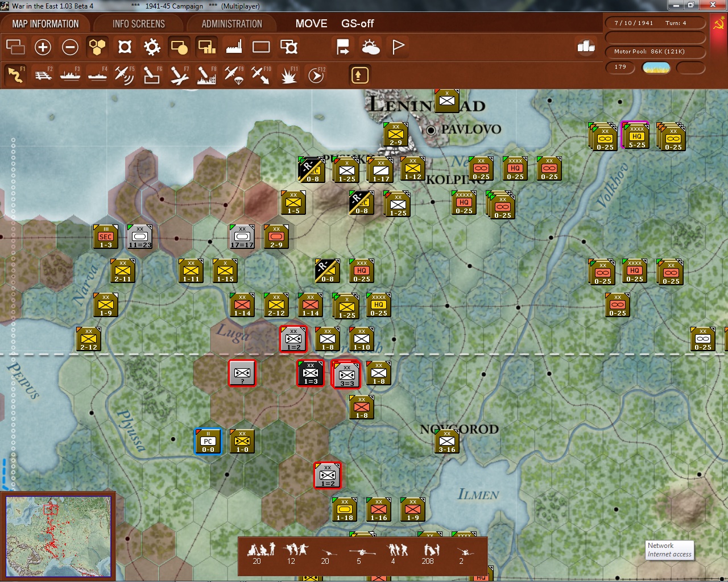Click the GS-off label
The width and height of the screenshot is (728, 582).
[357, 23]
